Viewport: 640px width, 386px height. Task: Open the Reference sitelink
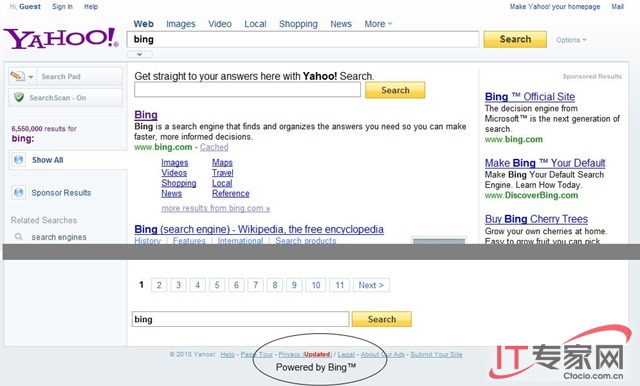[x=231, y=193]
